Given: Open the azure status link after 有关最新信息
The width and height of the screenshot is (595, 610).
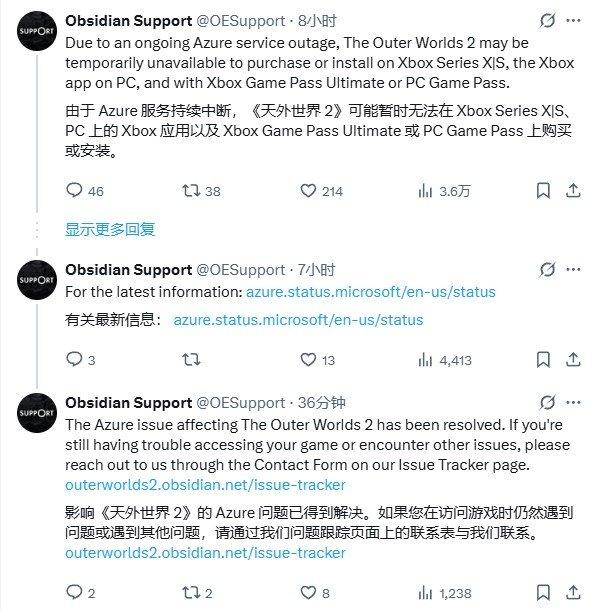Looking at the screenshot, I should click(x=298, y=320).
